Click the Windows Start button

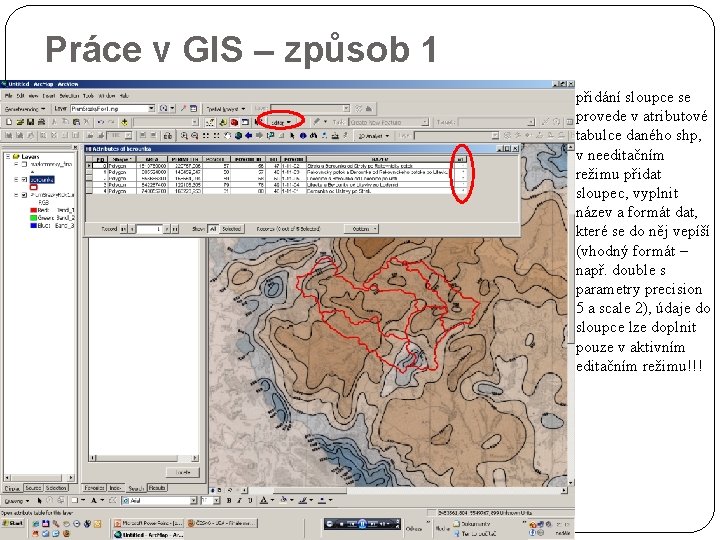13,523
